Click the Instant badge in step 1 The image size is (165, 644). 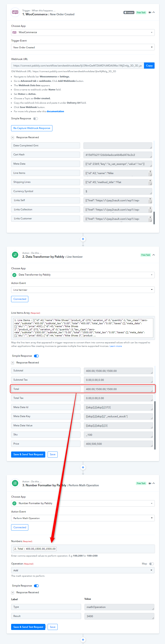pyautogui.click(x=129, y=13)
